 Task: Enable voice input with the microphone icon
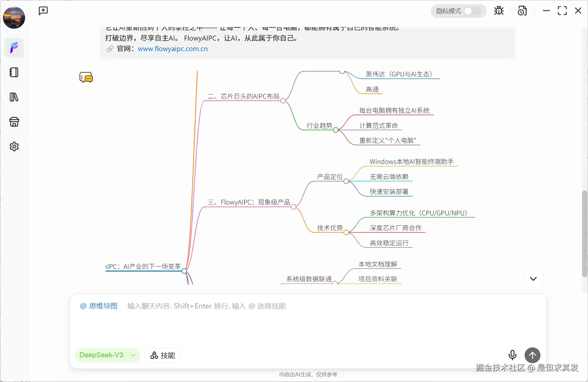pos(512,355)
